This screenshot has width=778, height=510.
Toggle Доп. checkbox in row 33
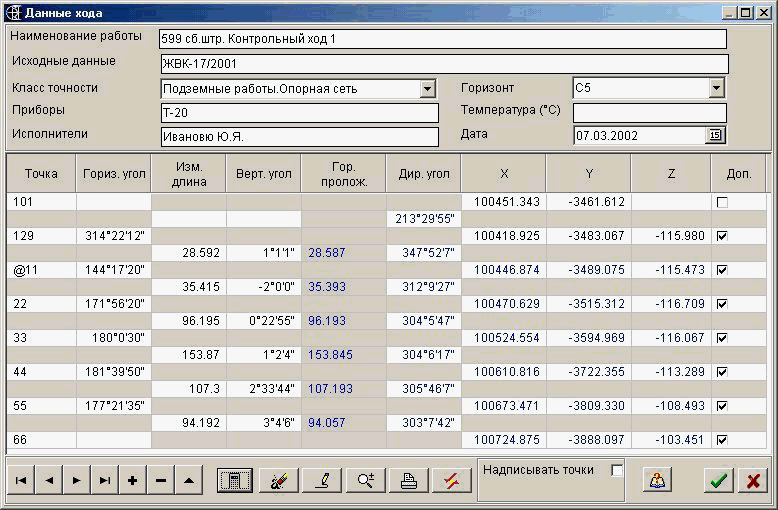(x=722, y=338)
